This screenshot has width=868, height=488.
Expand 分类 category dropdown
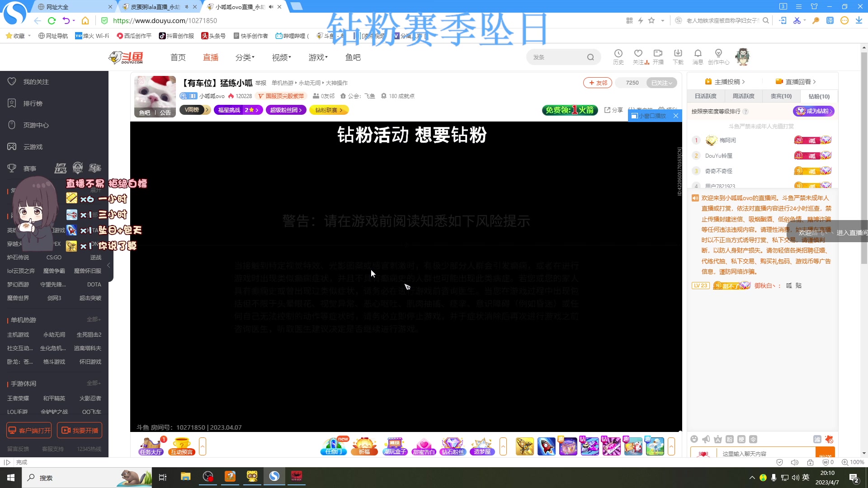coord(245,57)
